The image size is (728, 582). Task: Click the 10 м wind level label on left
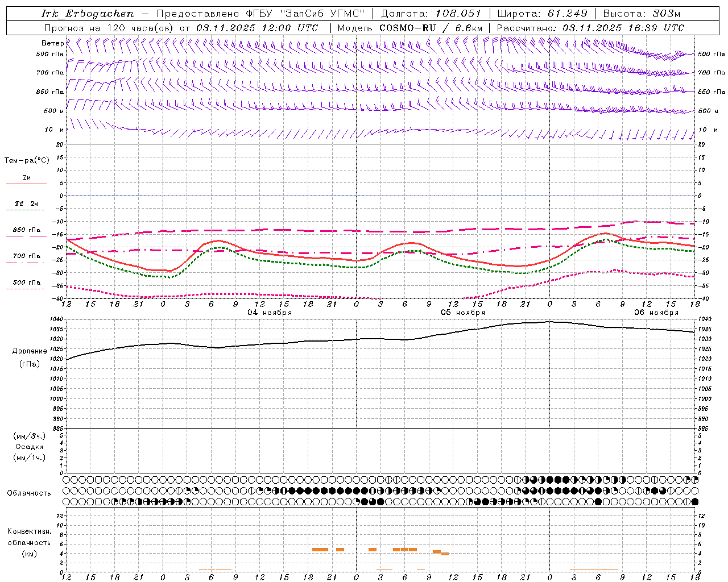click(x=54, y=130)
